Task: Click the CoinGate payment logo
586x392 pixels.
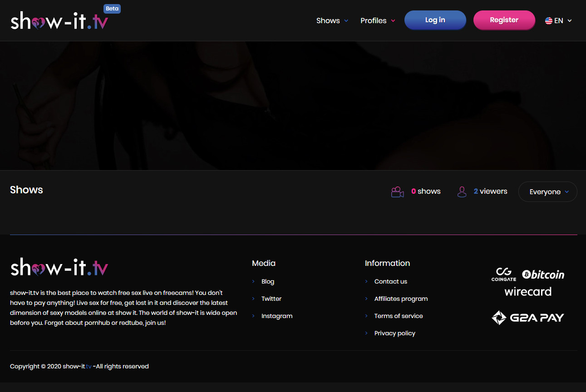Action: click(x=504, y=274)
